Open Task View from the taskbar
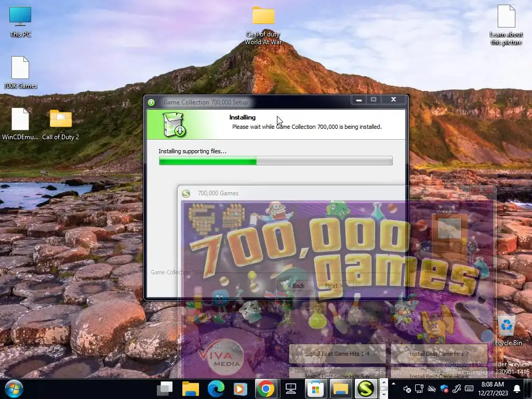 (x=166, y=389)
